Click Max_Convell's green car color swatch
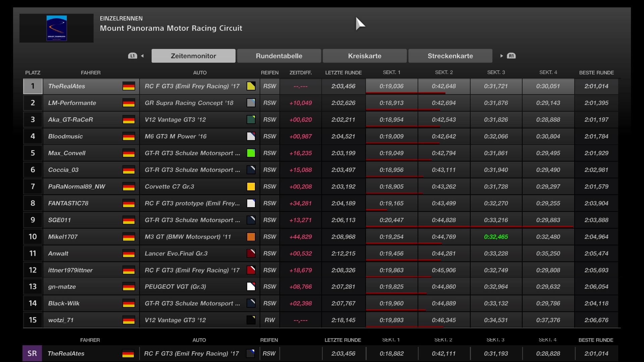Image resolution: width=644 pixels, height=362 pixels. pyautogui.click(x=251, y=153)
